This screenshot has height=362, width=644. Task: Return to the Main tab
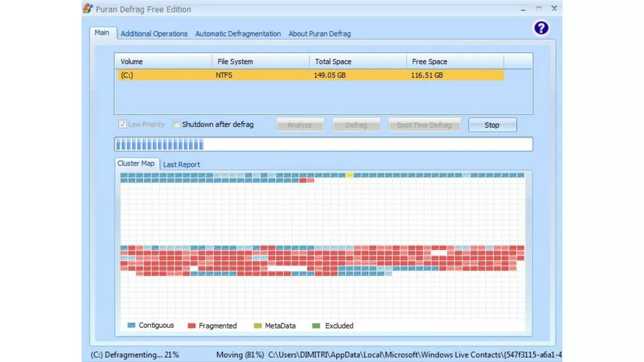(x=102, y=32)
